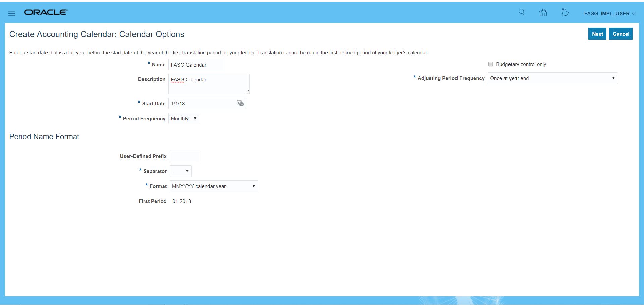This screenshot has height=305, width=644.
Task: Focus the Description text area
Action: (x=209, y=84)
